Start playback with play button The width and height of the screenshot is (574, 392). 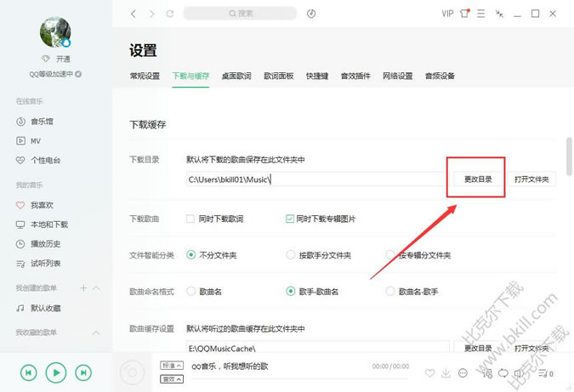(55, 372)
